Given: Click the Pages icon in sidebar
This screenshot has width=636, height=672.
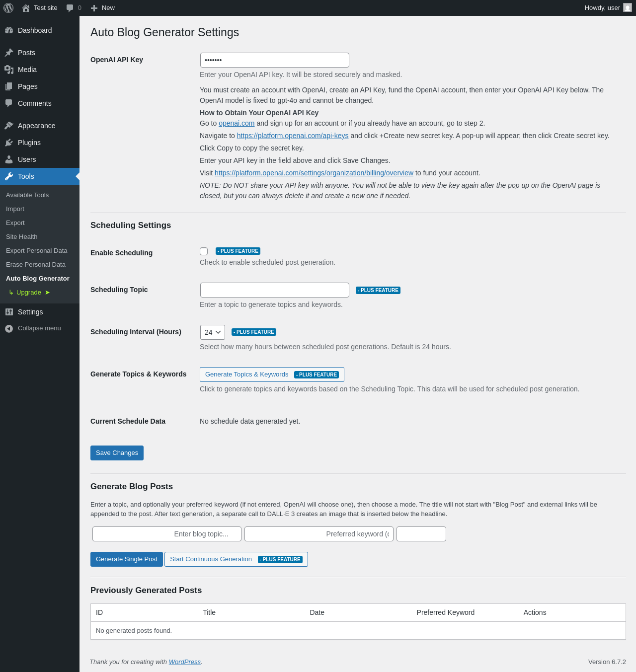Looking at the screenshot, I should [9, 86].
